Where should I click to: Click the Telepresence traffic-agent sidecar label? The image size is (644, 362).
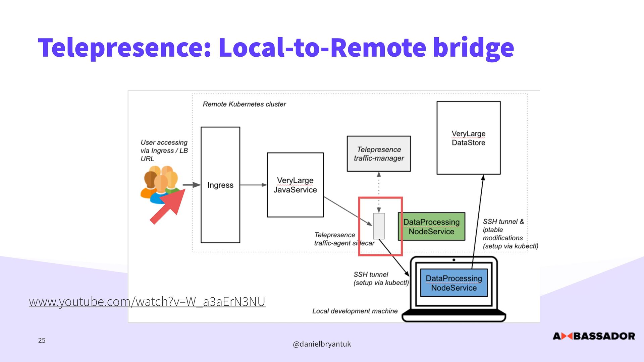344,239
